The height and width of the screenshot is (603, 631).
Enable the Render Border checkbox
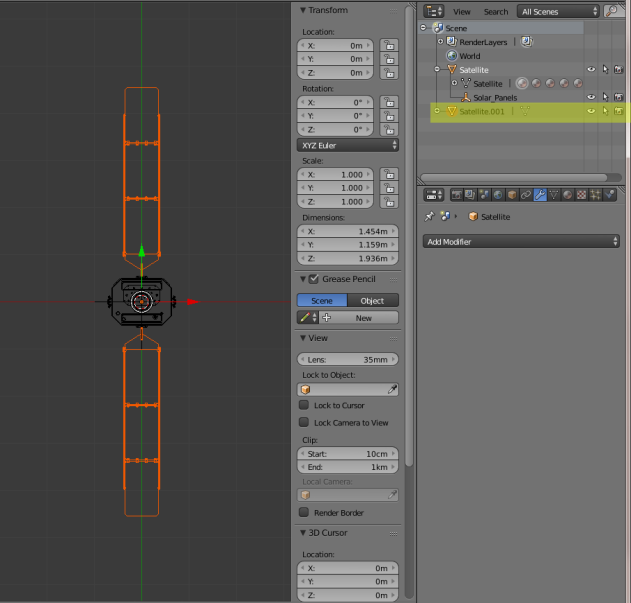pos(304,512)
